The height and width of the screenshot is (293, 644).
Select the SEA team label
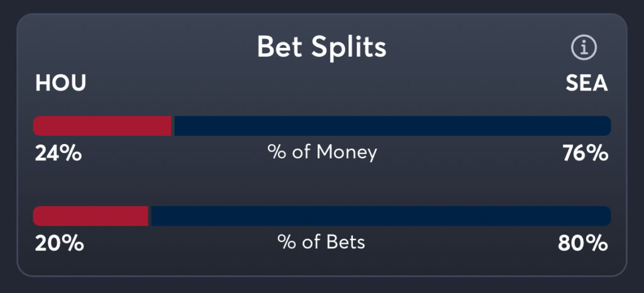point(586,83)
